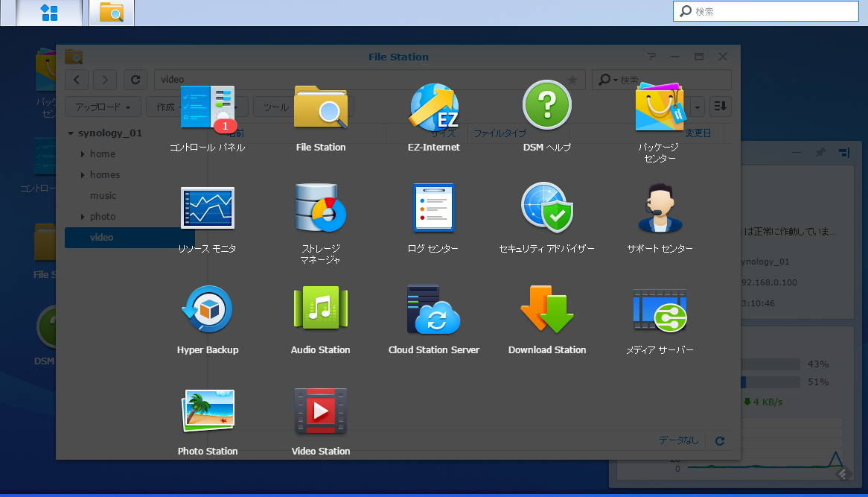Open the 作成 dropdown in File Station
The image size is (868, 497).
pyautogui.click(x=165, y=107)
